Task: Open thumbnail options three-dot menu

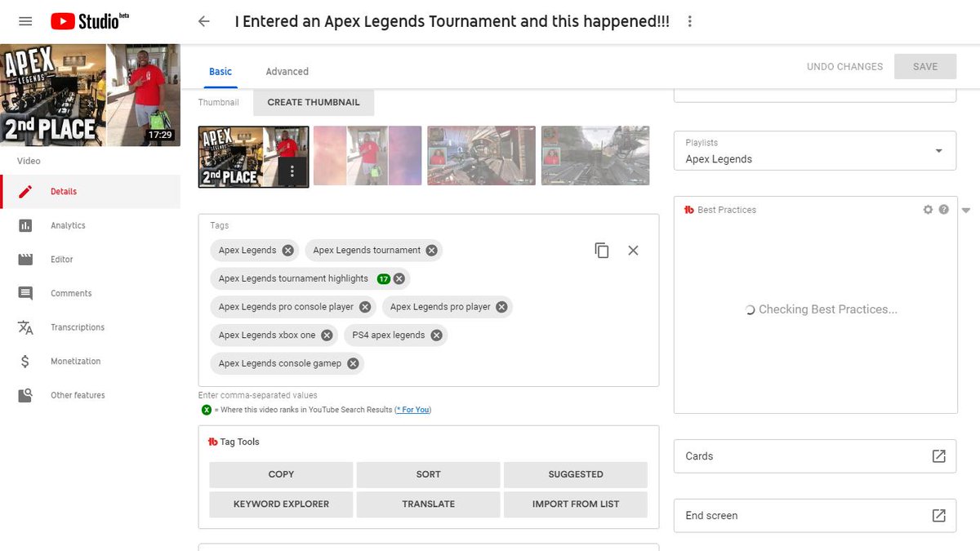Action: point(292,172)
